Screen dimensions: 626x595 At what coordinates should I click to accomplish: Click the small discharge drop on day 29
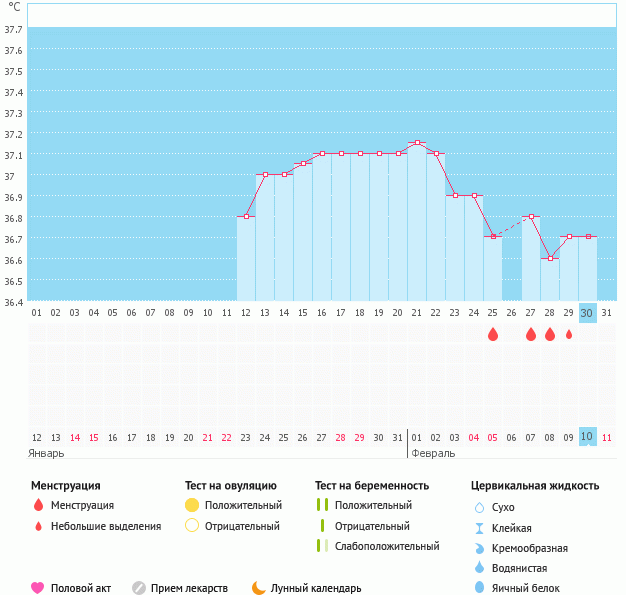pyautogui.click(x=569, y=335)
